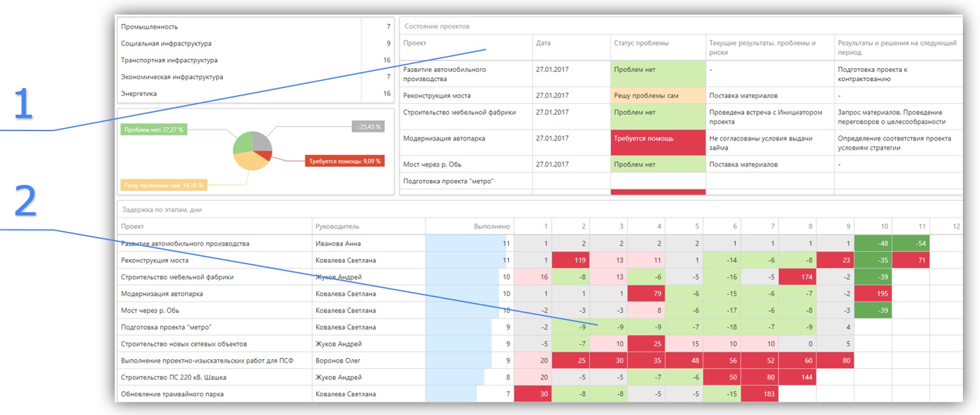Image resolution: width=980 pixels, height=415 pixels.
Task: Sort by the Дата column header
Action: (x=543, y=43)
